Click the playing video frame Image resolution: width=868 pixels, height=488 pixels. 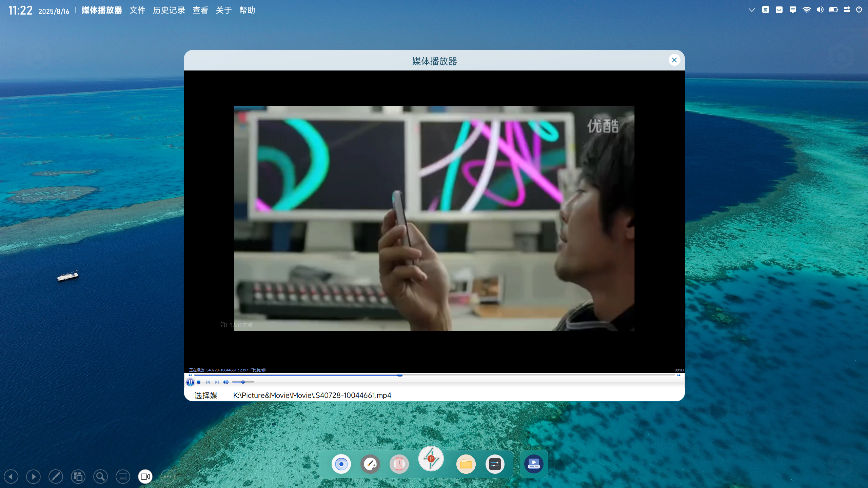(x=434, y=218)
